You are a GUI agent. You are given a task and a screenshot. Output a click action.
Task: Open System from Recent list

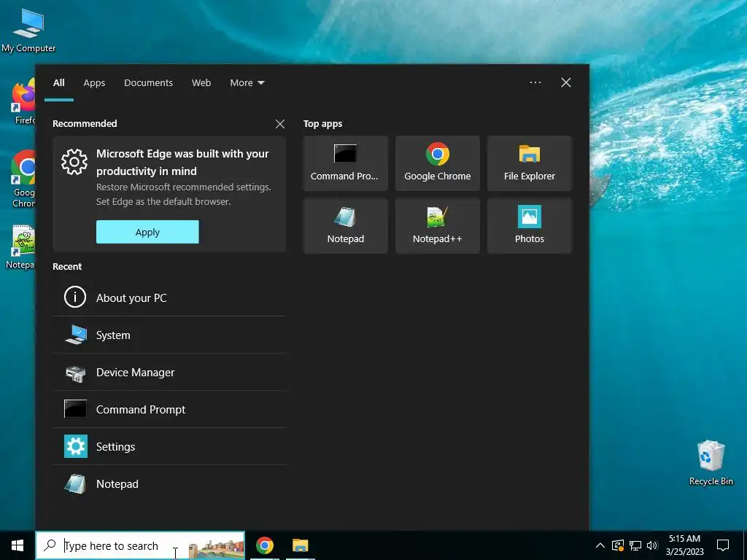(169, 335)
